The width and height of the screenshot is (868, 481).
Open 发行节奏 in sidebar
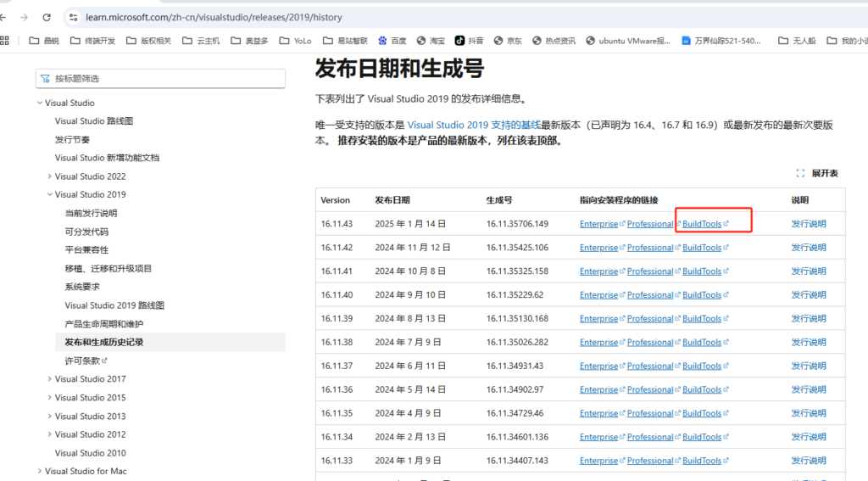[72, 140]
